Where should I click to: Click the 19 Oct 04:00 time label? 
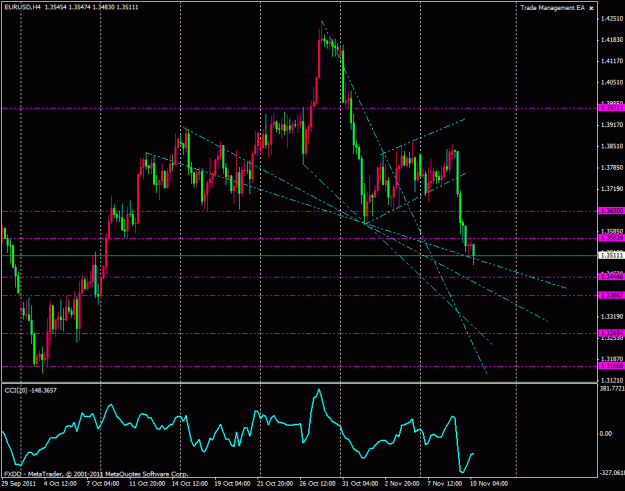tap(233, 484)
